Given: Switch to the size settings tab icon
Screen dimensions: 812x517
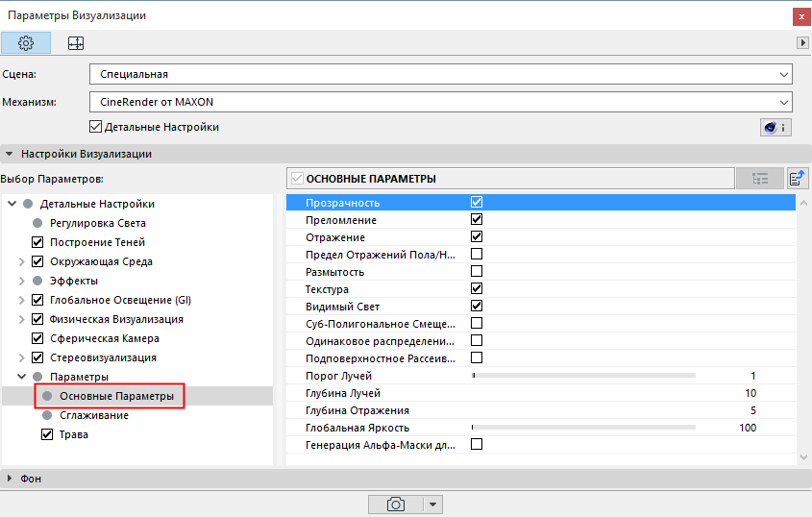Looking at the screenshot, I should click(x=76, y=43).
